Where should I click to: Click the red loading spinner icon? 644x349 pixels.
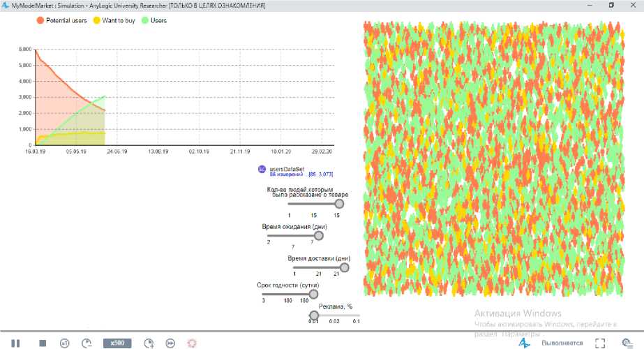[x=192, y=343]
